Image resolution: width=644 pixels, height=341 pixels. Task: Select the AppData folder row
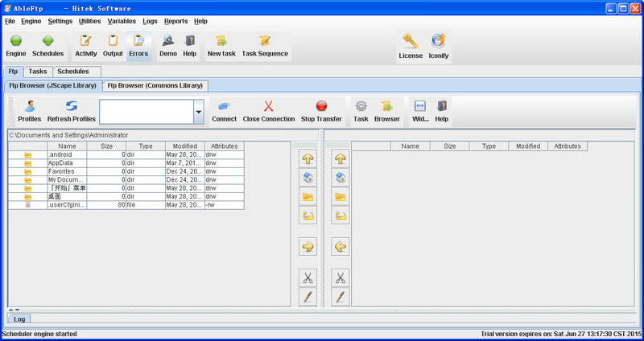tap(126, 163)
